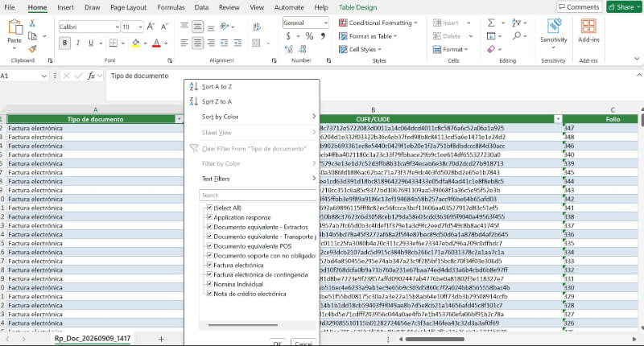The height and width of the screenshot is (346, 644).
Task: Center text horizontally in cell
Action: [x=197, y=43]
